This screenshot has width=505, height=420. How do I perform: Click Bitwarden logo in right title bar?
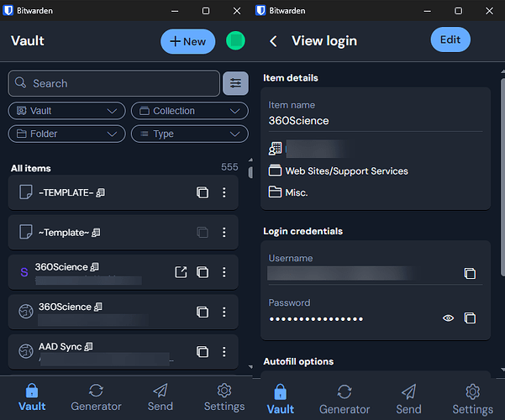[260, 11]
